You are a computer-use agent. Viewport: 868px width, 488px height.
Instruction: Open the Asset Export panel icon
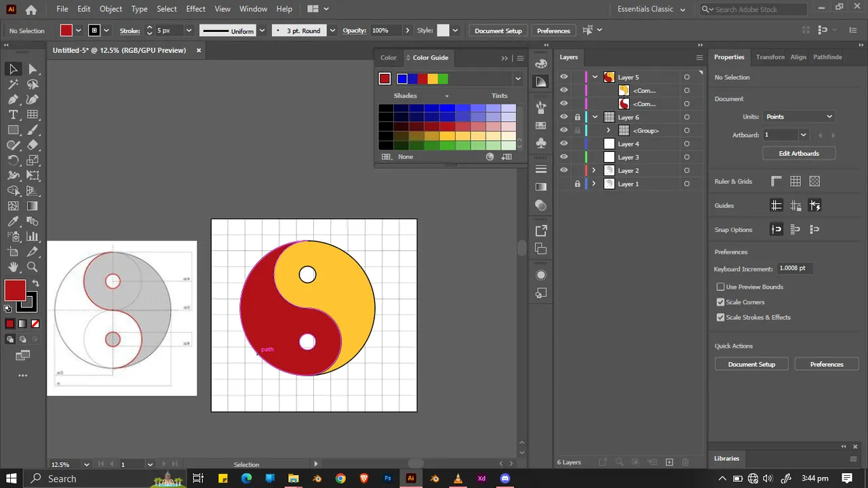tap(541, 231)
